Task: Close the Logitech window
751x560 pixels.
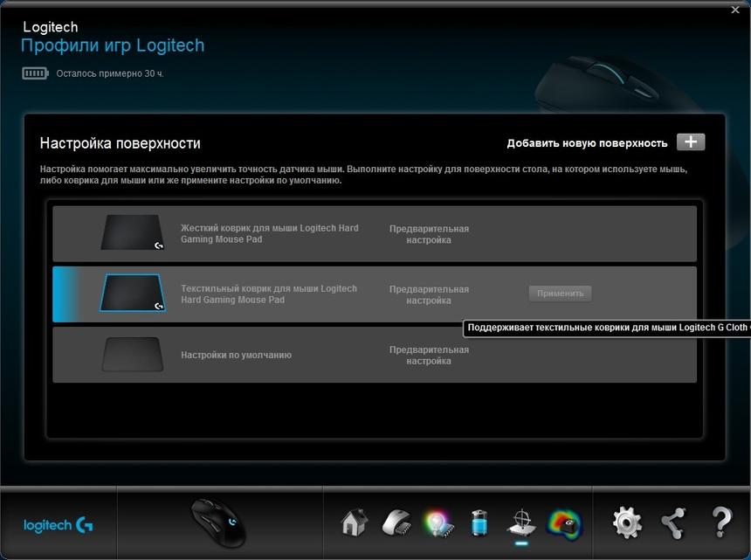Action: coord(735,10)
